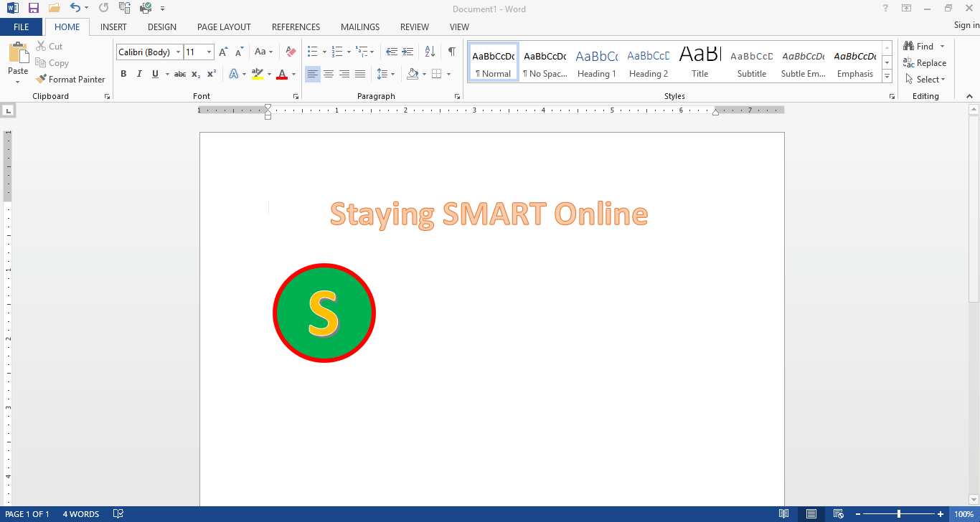Expand Customize Quick Access Toolbar arrow
The width and height of the screenshot is (980, 522).
pyautogui.click(x=163, y=9)
